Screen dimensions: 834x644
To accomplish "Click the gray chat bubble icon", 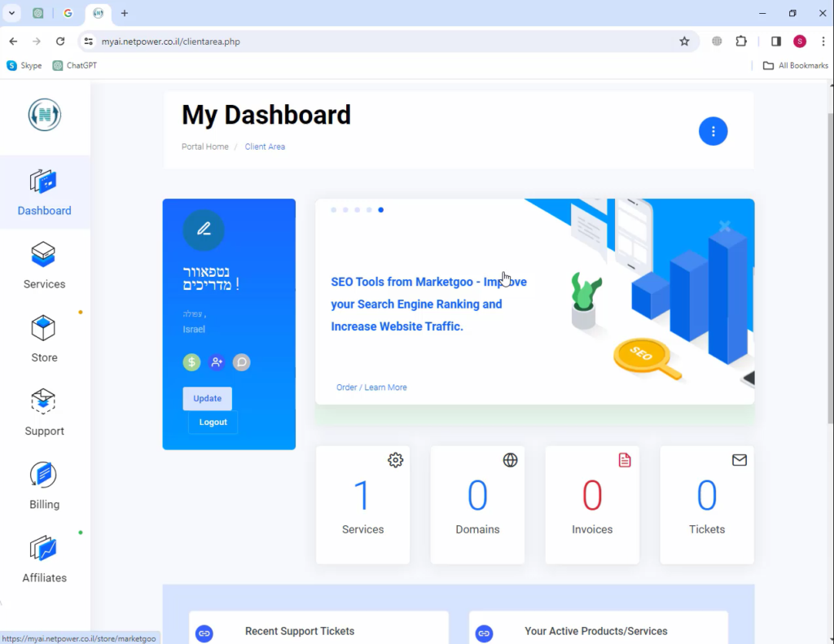I will (241, 362).
